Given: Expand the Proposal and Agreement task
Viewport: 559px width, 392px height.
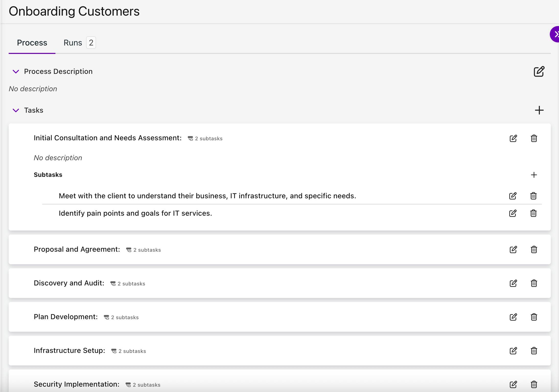Looking at the screenshot, I should click(77, 249).
